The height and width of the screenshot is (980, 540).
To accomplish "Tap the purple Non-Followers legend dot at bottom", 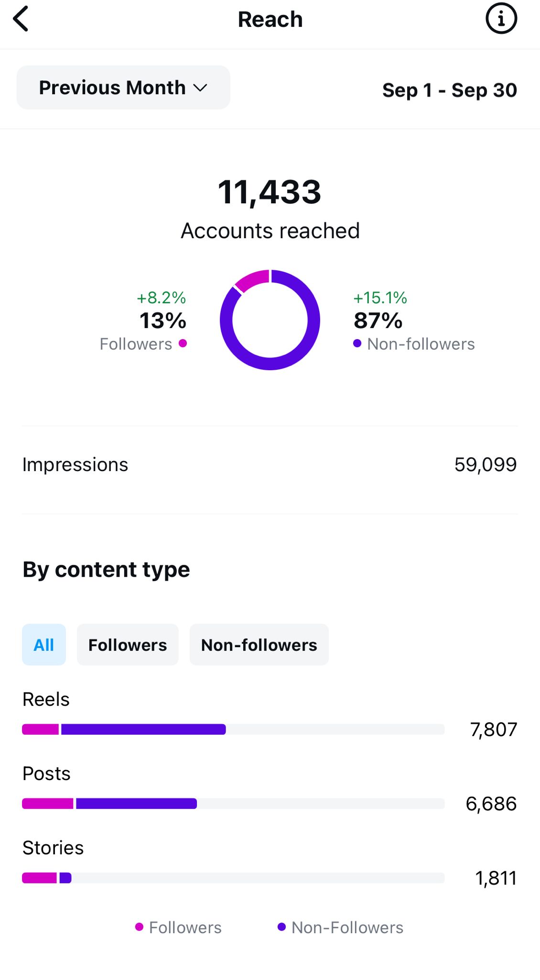I will click(281, 927).
